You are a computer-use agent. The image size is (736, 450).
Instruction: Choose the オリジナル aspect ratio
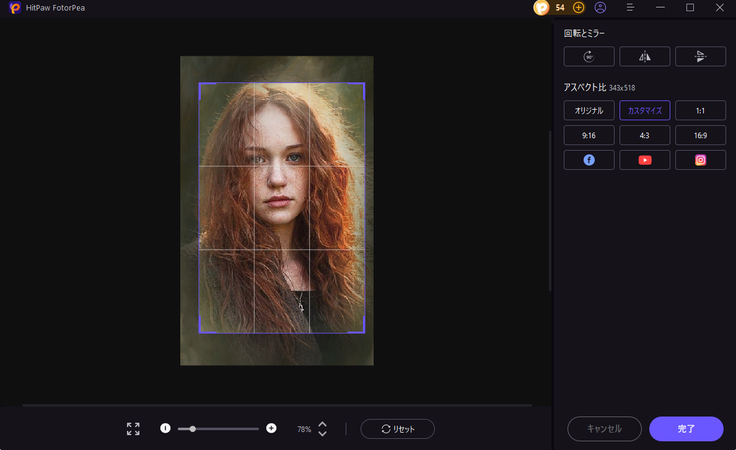pos(589,110)
